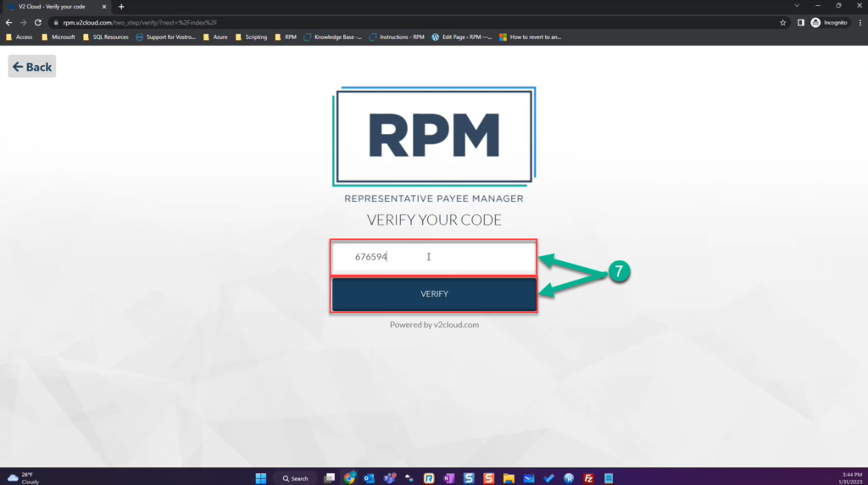Open the tab search dropdown arrow
The image size is (868, 485).
(x=797, y=6)
